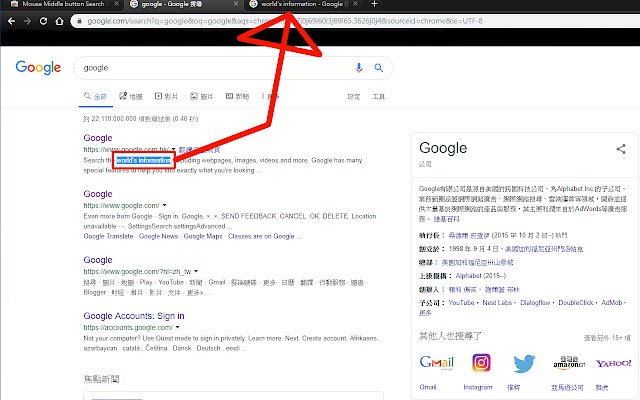Click the Yahoo logo thumbnail

[x=613, y=363]
